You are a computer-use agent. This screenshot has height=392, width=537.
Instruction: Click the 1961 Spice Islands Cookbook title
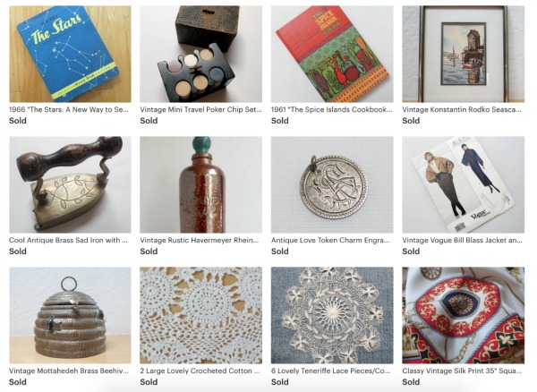click(x=331, y=109)
